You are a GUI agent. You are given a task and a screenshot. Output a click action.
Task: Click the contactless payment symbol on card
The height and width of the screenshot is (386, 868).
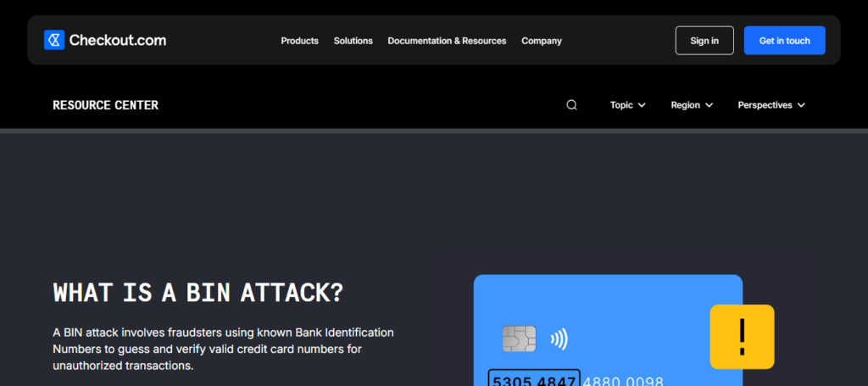(x=559, y=339)
